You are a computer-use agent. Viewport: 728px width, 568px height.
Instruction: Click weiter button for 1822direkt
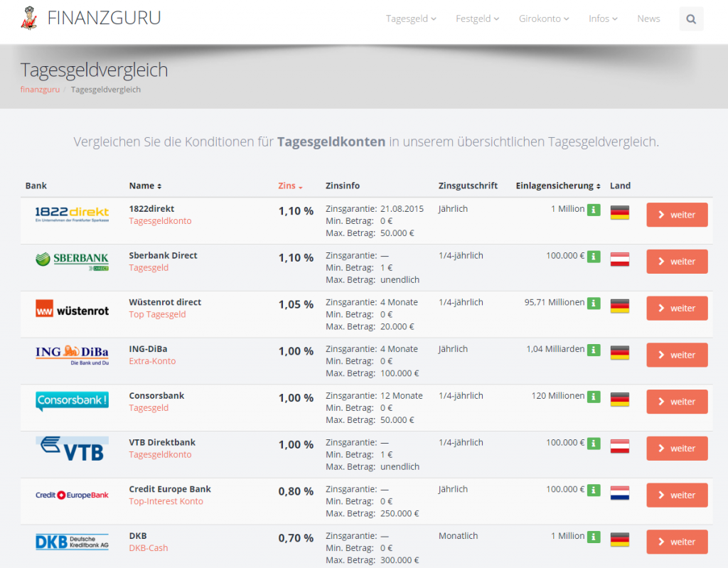point(677,215)
